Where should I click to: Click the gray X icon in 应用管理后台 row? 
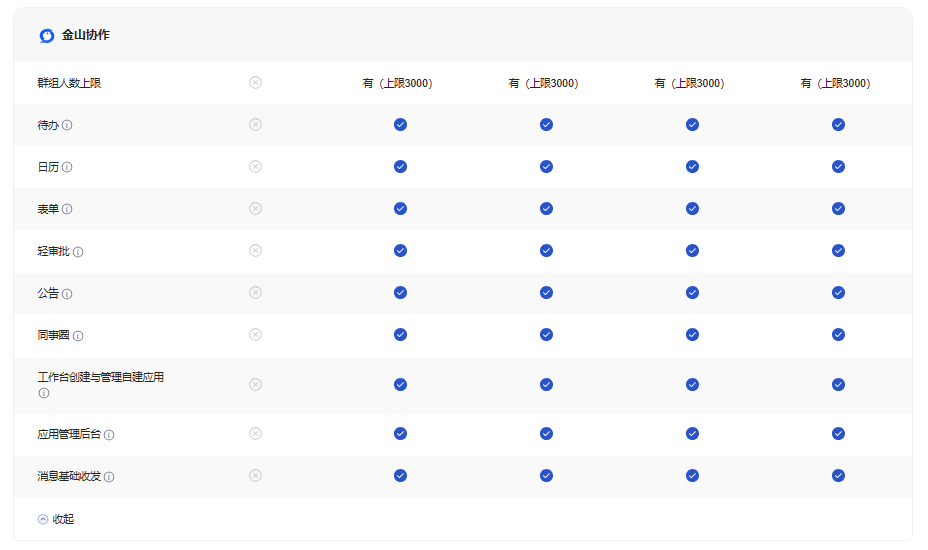coord(255,433)
